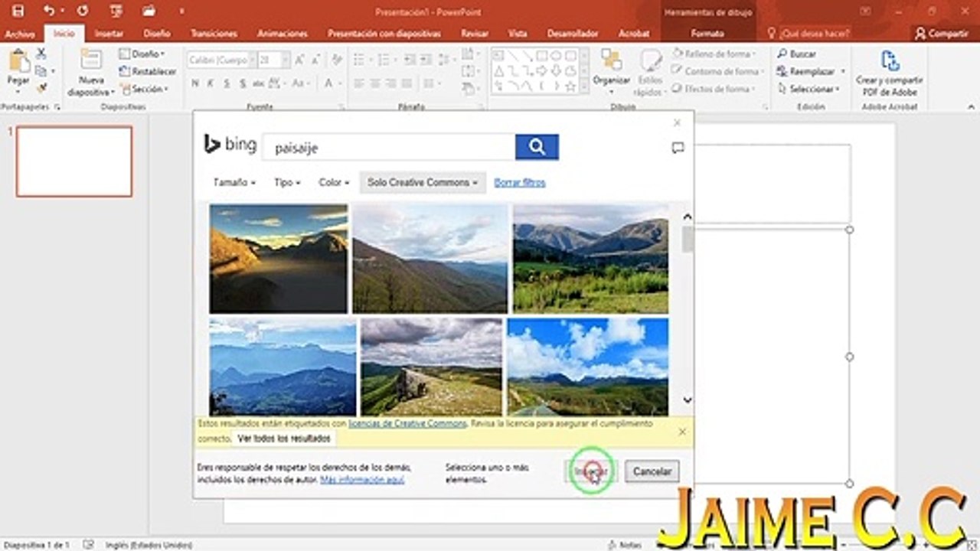
Task: Click the Format Painter brush icon
Action: click(41, 88)
